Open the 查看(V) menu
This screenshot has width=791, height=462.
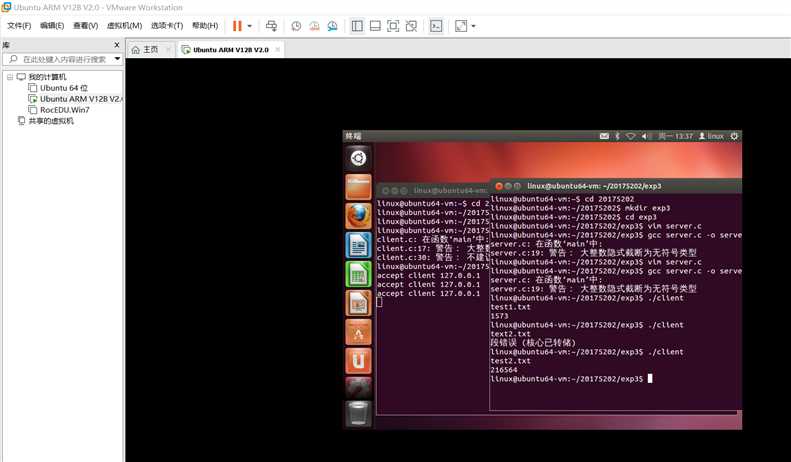86,26
